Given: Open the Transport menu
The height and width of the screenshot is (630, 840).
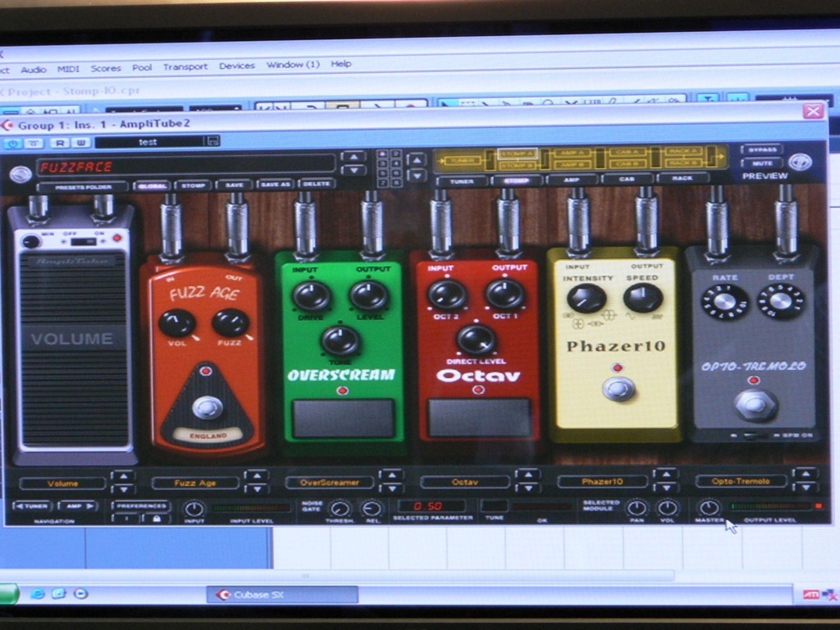Looking at the screenshot, I should click(x=185, y=67).
